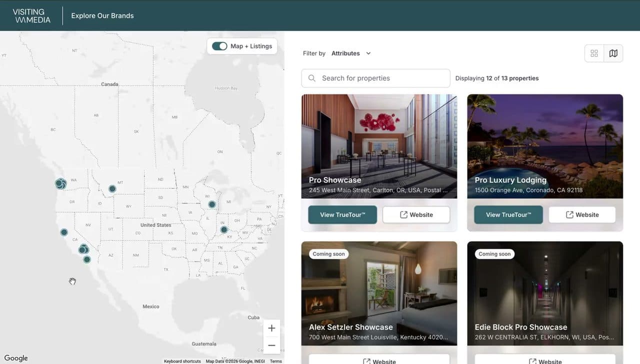The image size is (640, 364).
Task: Open Website for Pro Luxury Lodging
Action: tap(582, 215)
